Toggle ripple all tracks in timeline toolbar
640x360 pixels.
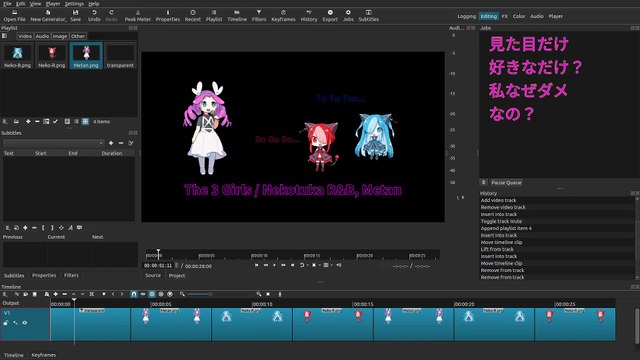(x=160, y=294)
